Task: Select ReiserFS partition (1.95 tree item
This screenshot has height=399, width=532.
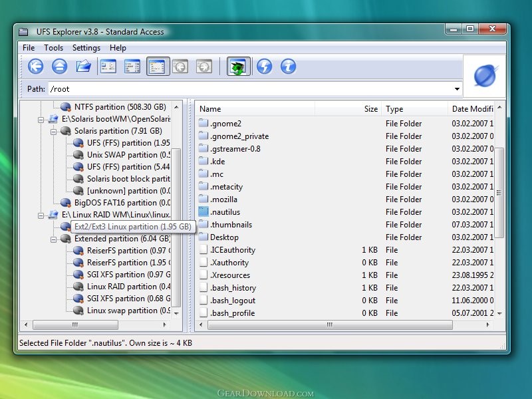Action: (x=128, y=263)
